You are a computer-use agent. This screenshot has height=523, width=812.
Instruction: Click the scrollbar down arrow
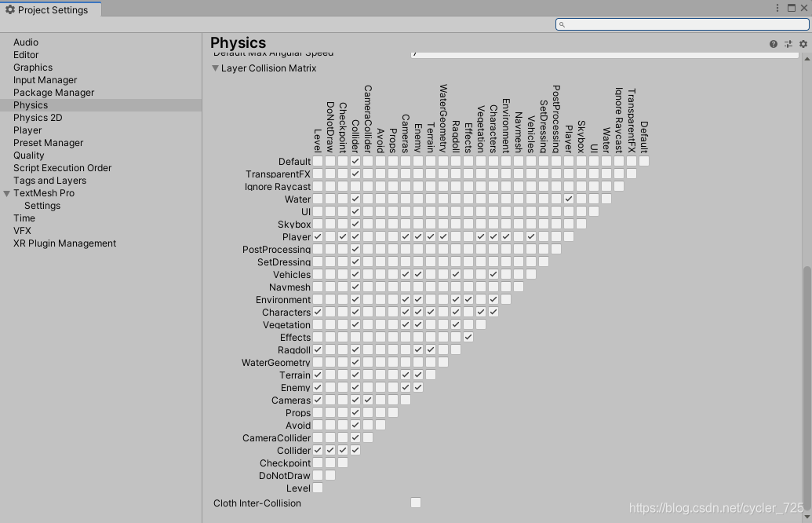click(x=807, y=517)
